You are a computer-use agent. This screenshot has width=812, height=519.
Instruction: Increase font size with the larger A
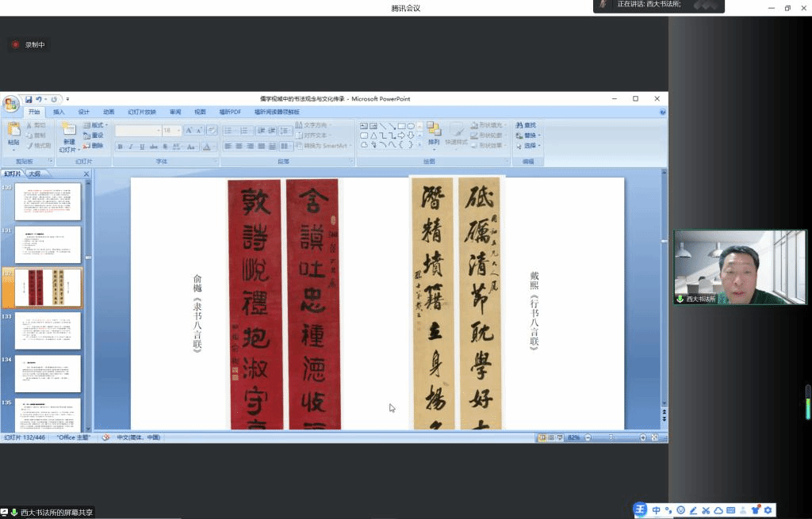click(x=189, y=131)
